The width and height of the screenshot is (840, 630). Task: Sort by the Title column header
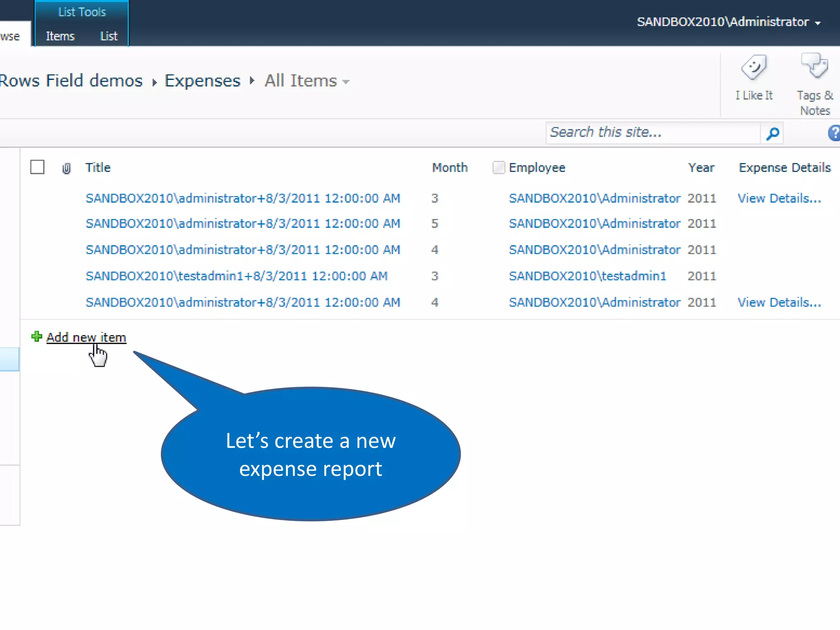(x=98, y=167)
